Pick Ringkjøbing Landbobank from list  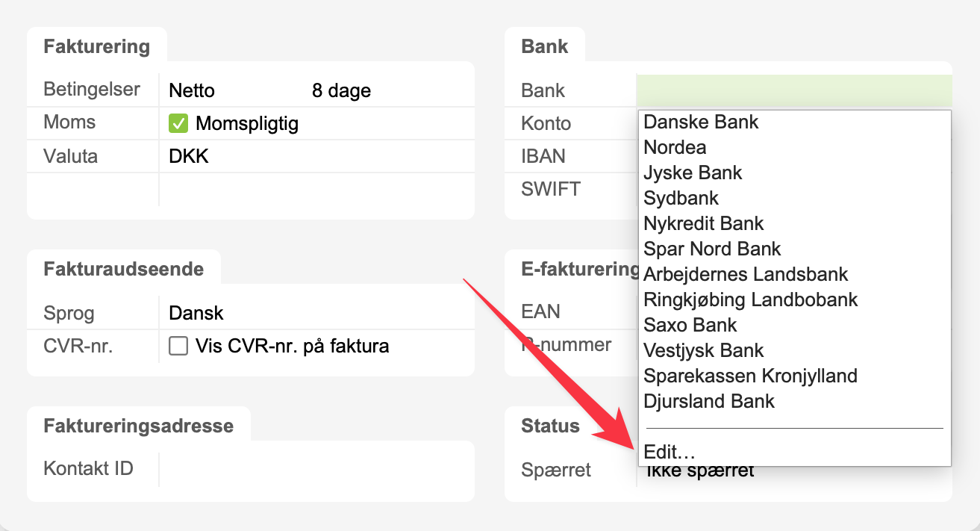pyautogui.click(x=750, y=299)
